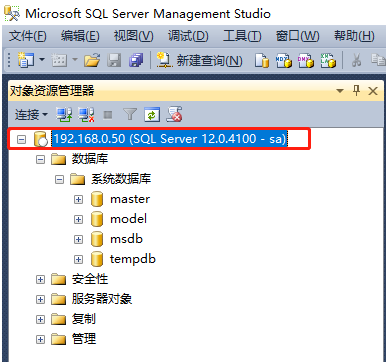388x364 pixels.
Task: Expand the 管理 folder node
Action: tap(40, 339)
